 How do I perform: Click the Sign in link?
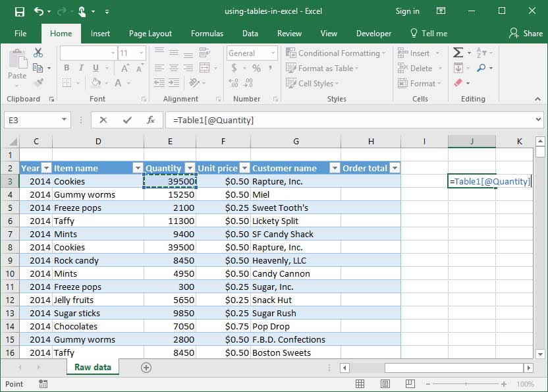pyautogui.click(x=407, y=11)
